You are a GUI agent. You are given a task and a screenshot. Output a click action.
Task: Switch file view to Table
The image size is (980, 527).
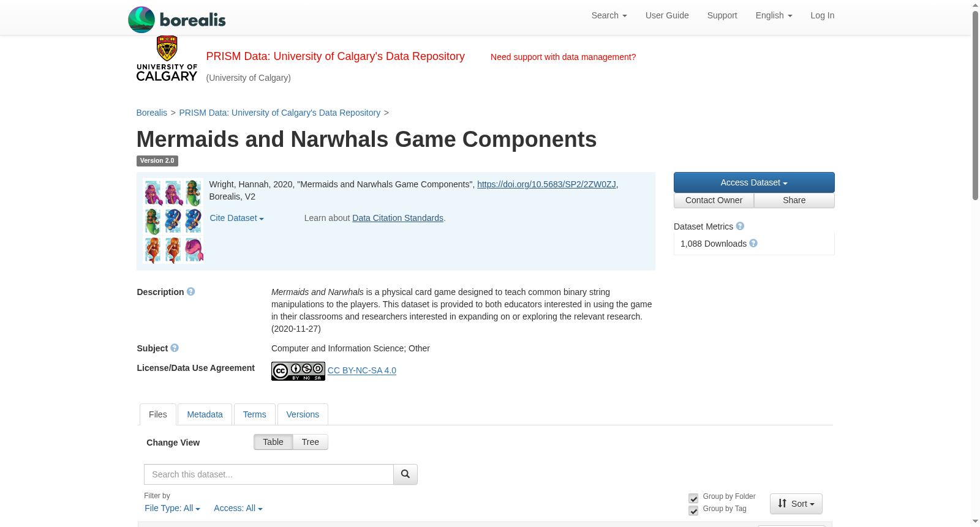pos(273,442)
